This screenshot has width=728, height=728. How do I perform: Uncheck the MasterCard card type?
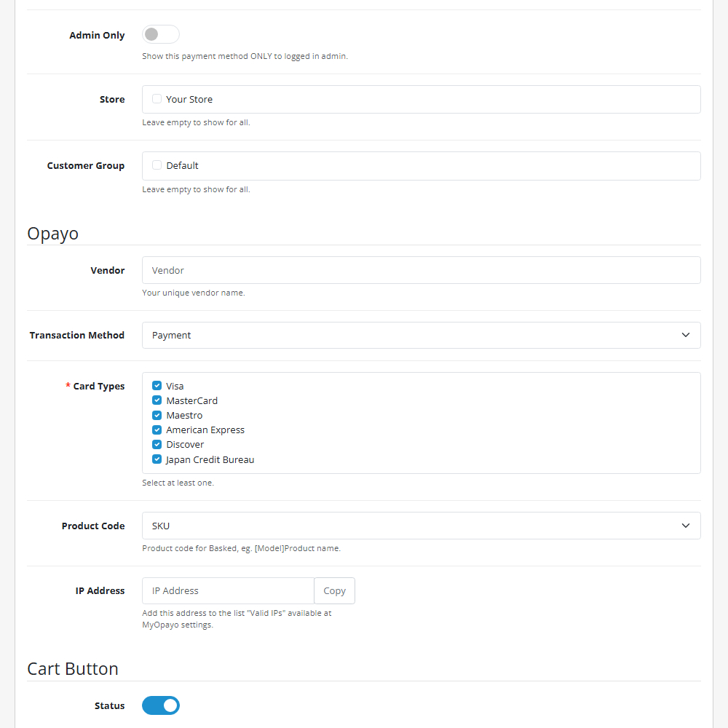click(x=157, y=400)
